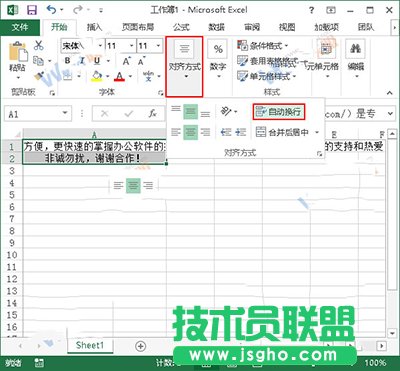Add a new sheet with plus icon
Screen dimensions: 400x371
click(141, 346)
